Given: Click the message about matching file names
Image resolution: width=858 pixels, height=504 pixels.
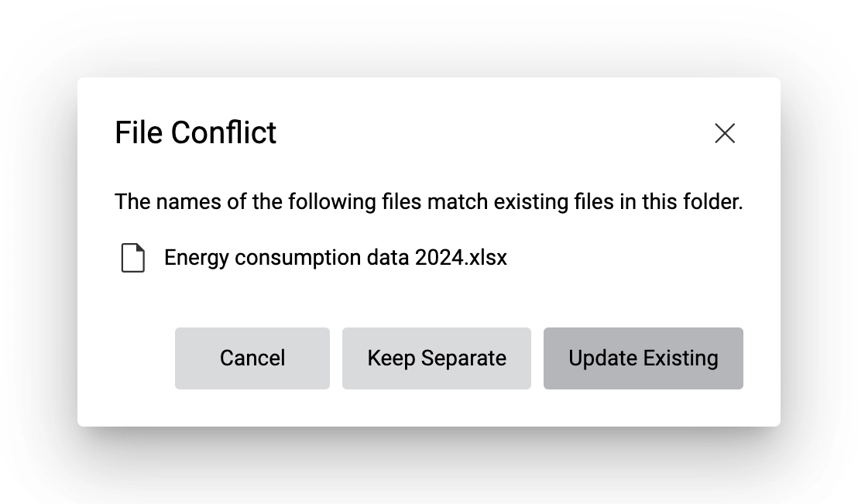Looking at the screenshot, I should point(428,201).
